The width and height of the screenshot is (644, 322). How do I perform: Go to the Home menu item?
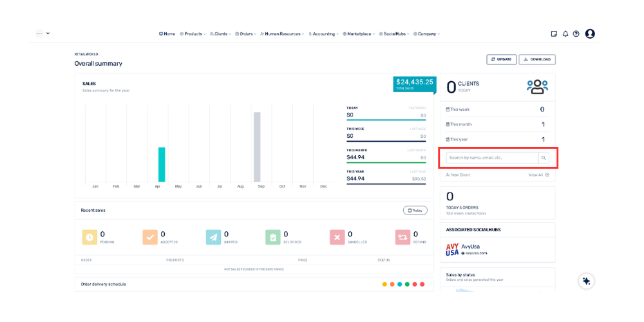pyautogui.click(x=167, y=34)
